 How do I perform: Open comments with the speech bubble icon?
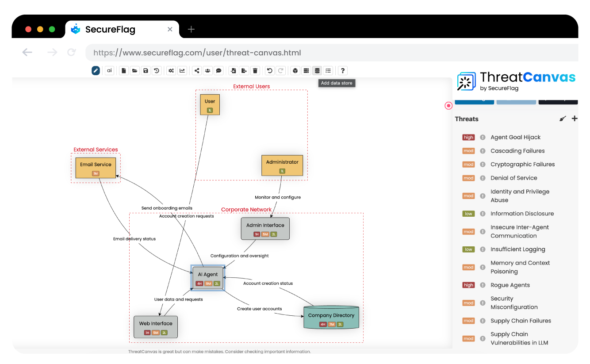218,70
